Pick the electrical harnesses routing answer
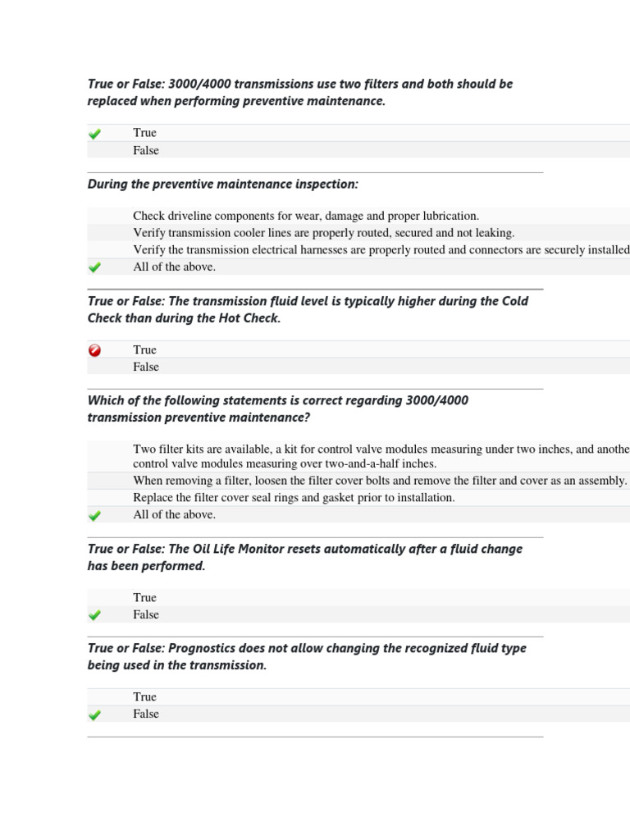 coord(381,250)
